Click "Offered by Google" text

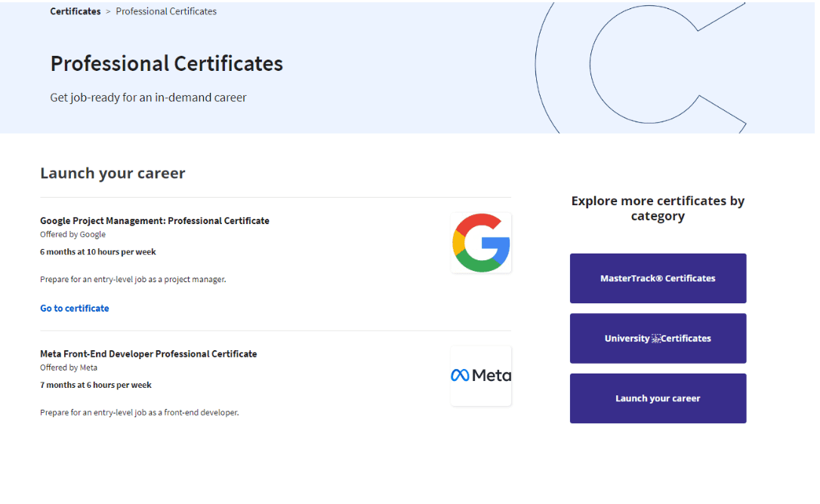tap(72, 234)
